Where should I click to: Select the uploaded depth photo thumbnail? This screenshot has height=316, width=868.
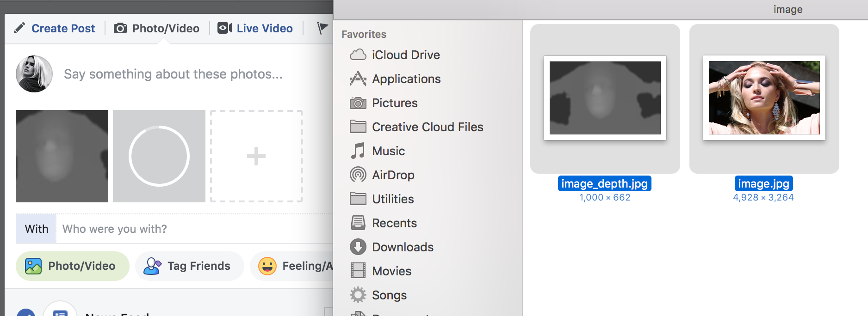pyautogui.click(x=62, y=156)
